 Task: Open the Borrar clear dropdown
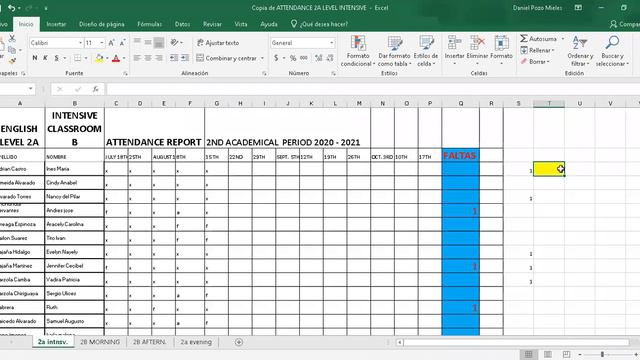tap(535, 62)
